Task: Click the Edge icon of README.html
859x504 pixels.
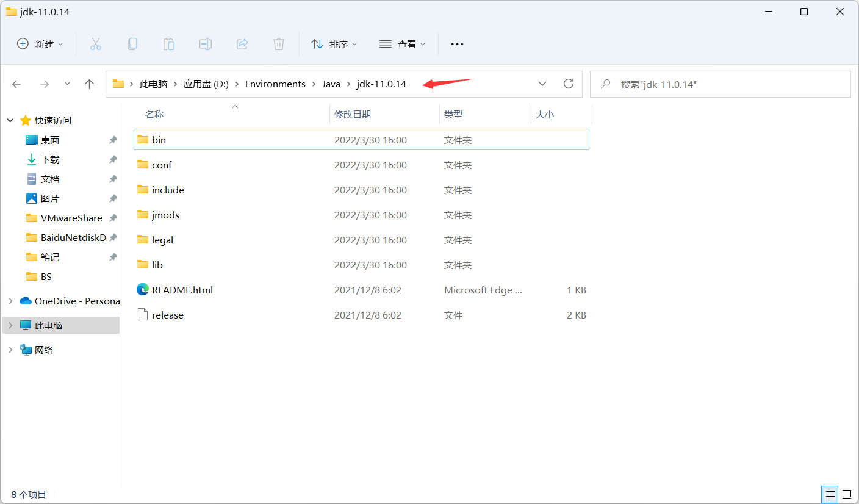Action: (143, 290)
